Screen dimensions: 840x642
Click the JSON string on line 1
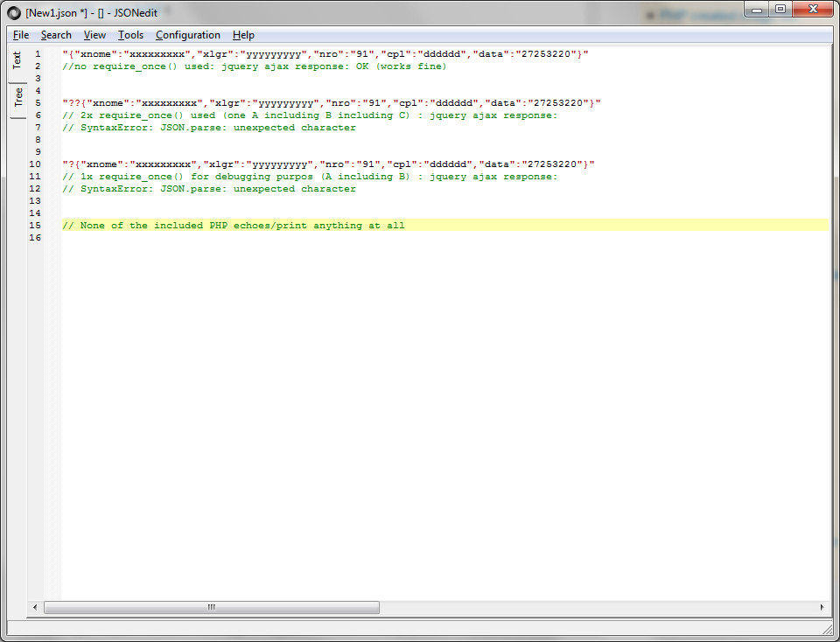pyautogui.click(x=325, y=54)
